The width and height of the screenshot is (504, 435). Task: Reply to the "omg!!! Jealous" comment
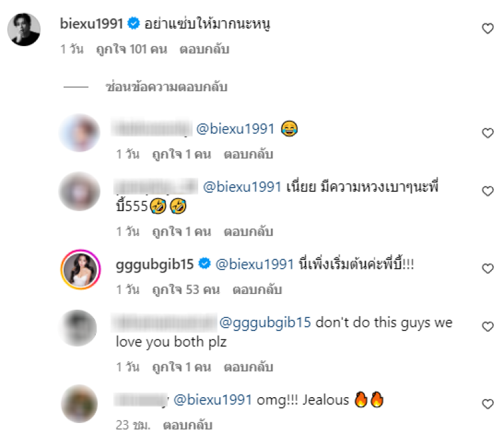[x=187, y=425]
